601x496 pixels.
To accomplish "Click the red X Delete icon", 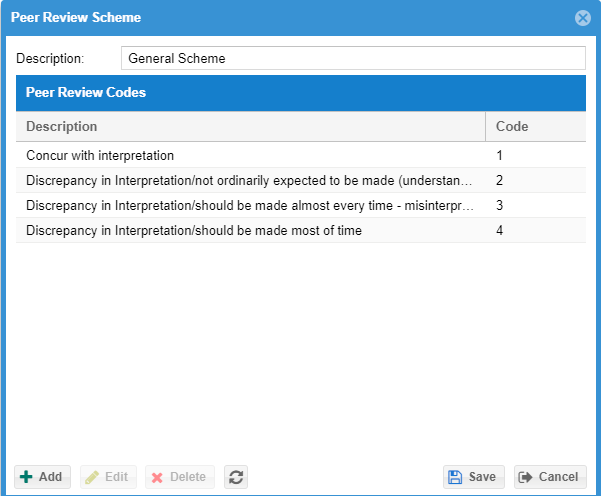I will 157,478.
